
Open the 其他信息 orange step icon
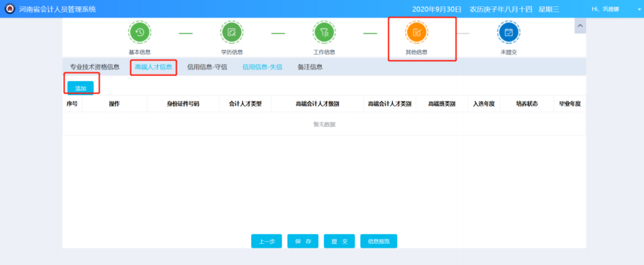tap(416, 33)
